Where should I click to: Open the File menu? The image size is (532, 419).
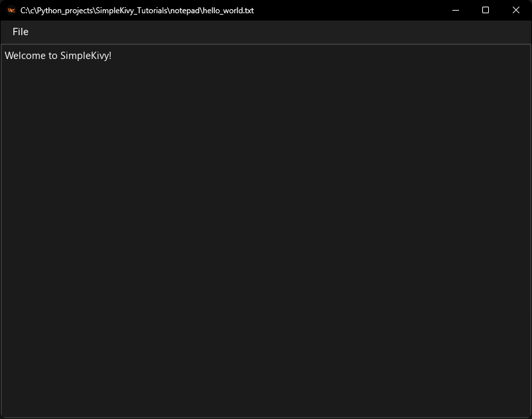click(x=21, y=32)
